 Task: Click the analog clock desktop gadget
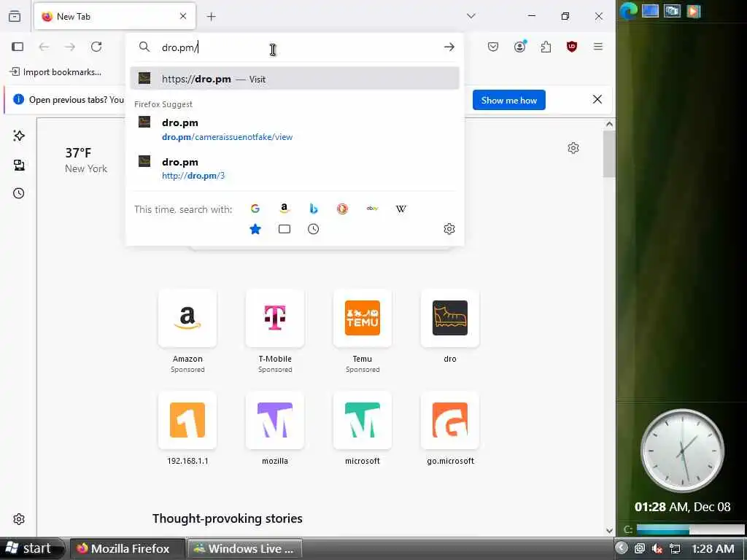[682, 451]
